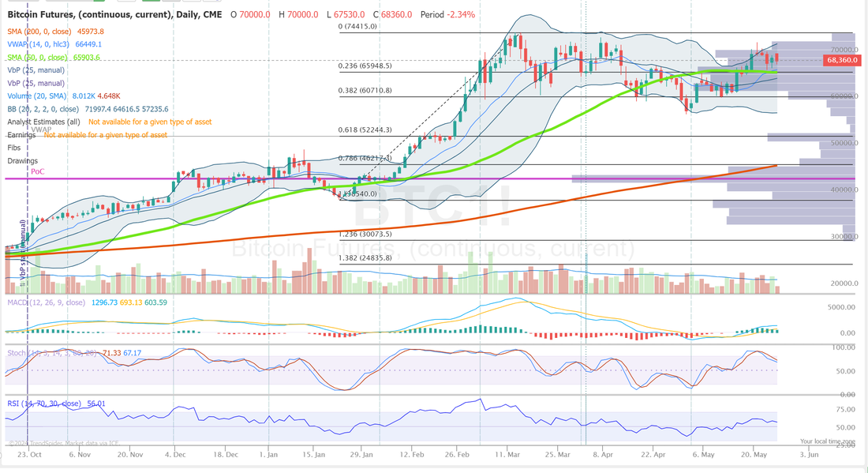Screen dimensions: 868x473
Task: Click the 40000.0 price axis label
Action: point(844,190)
